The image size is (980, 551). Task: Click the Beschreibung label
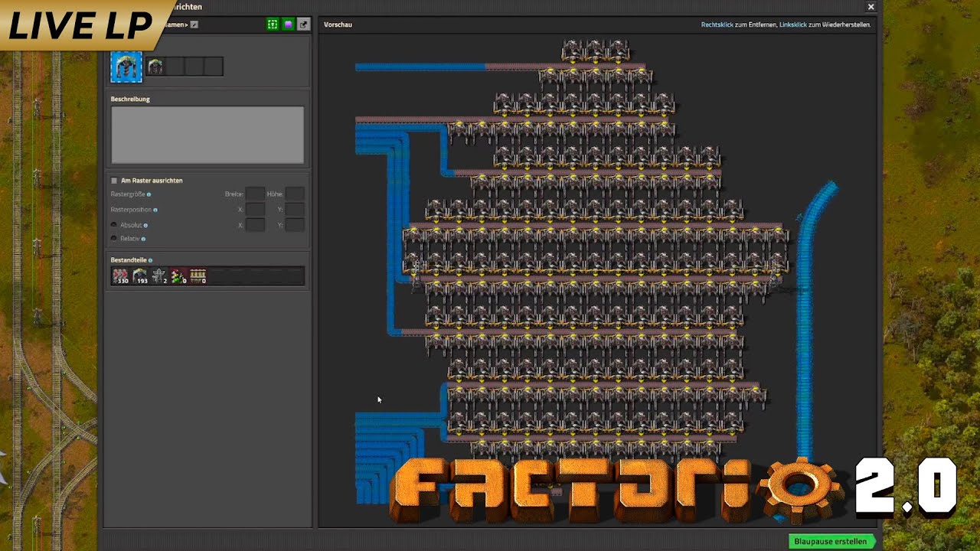tap(130, 99)
